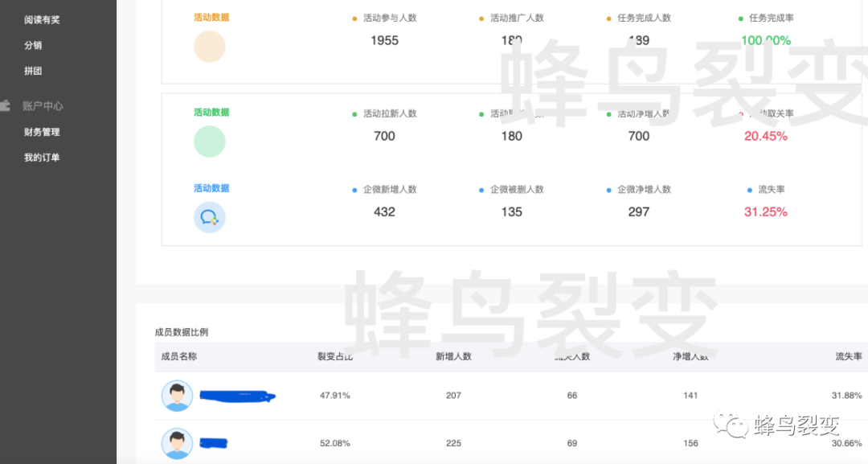This screenshot has height=464, width=868.
Task: Click the 任务完成人数 label
Action: coord(645,18)
